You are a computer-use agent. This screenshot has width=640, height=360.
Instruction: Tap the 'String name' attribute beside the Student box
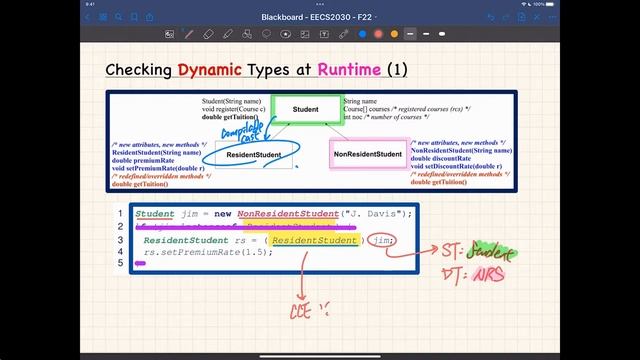[360, 101]
